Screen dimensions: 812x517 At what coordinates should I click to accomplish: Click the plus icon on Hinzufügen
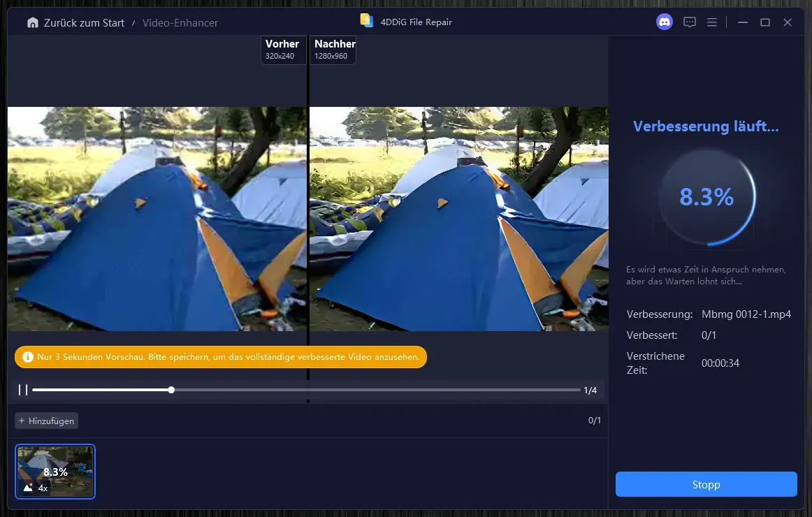coord(22,421)
